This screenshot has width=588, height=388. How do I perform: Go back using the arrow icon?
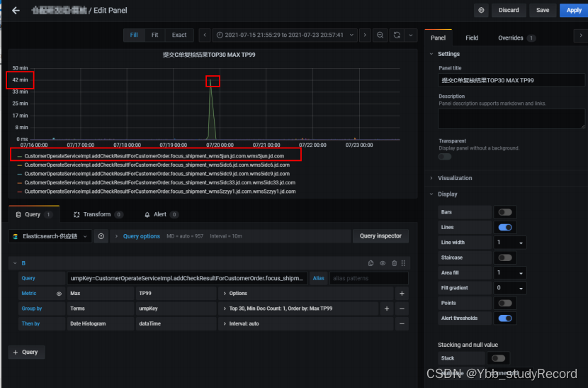coord(16,11)
